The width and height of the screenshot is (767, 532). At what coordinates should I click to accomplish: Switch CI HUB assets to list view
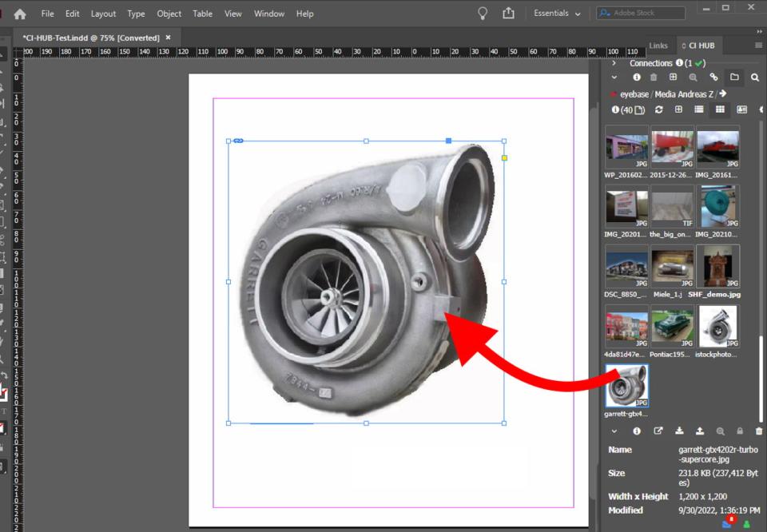(698, 109)
